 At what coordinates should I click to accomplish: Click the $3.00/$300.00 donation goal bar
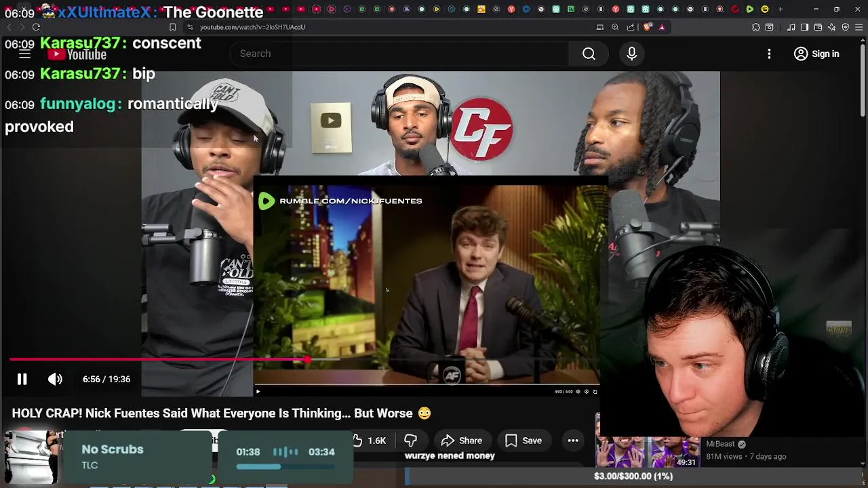pyautogui.click(x=633, y=476)
